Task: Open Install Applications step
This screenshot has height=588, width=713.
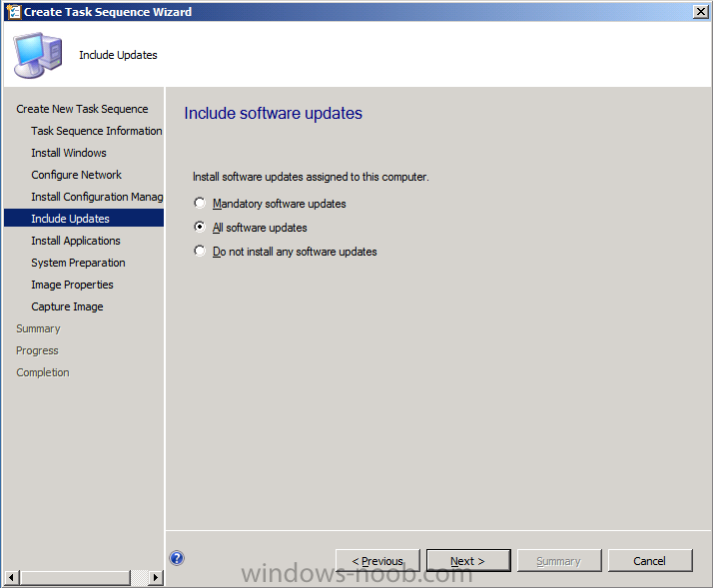Action: (x=76, y=241)
